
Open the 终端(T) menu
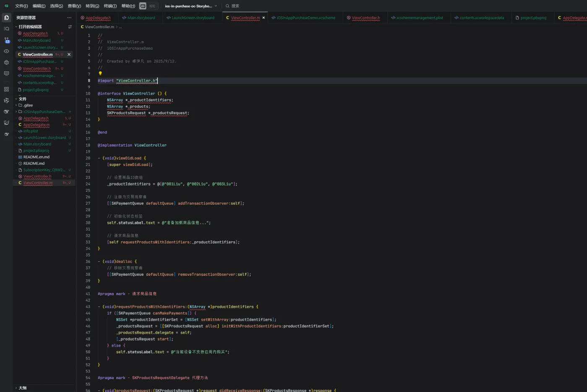pos(110,6)
